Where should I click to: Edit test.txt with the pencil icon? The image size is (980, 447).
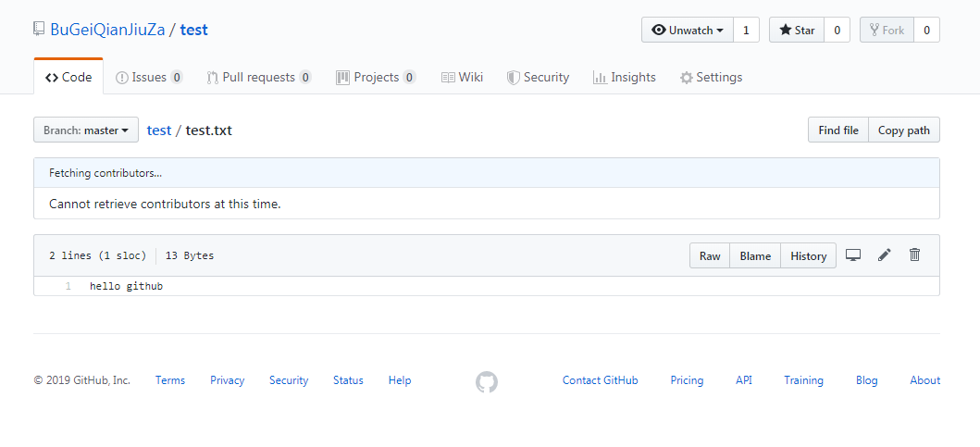[885, 255]
